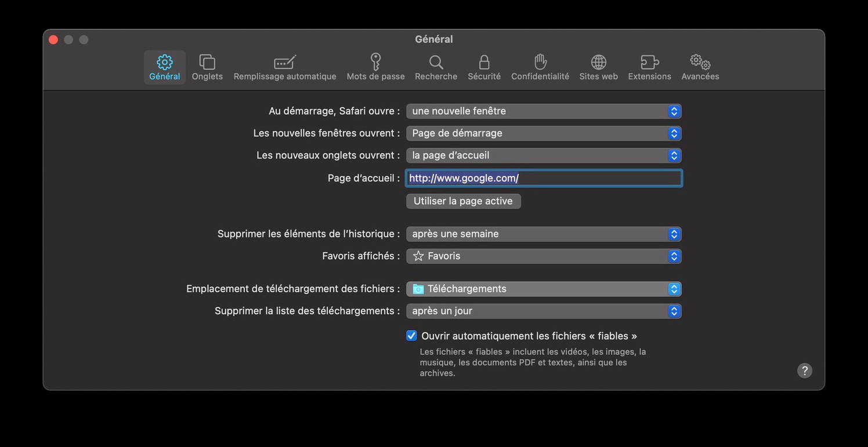Screen dimensions: 868x447
Task: Open the Avancées gears pane
Action: pyautogui.click(x=700, y=67)
